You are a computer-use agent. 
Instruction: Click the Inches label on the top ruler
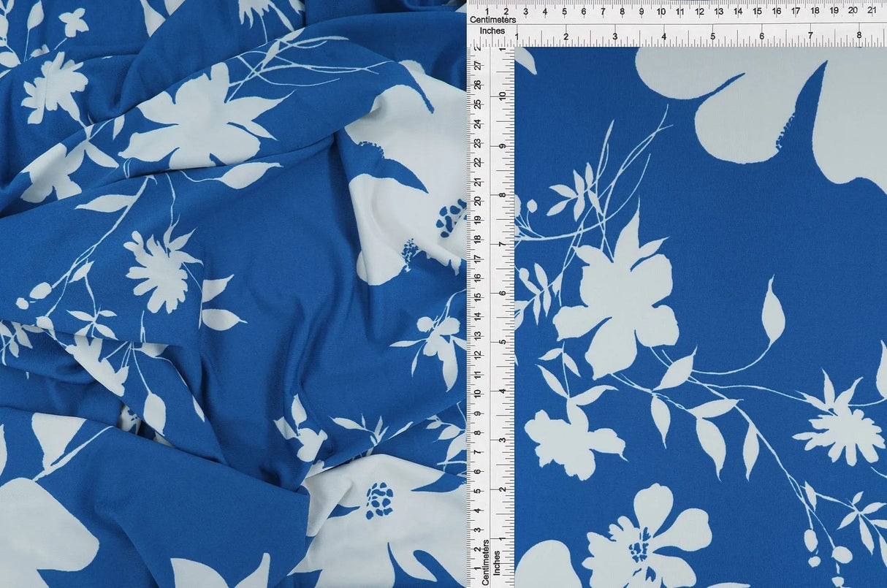[495, 31]
